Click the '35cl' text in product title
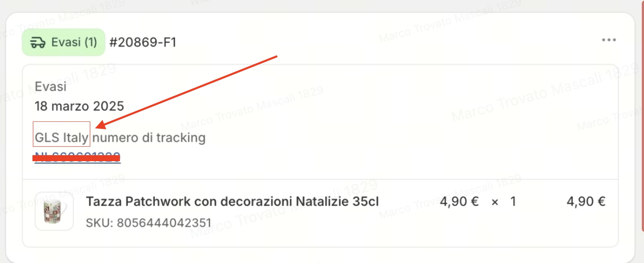This screenshot has height=263, width=644. click(x=365, y=202)
